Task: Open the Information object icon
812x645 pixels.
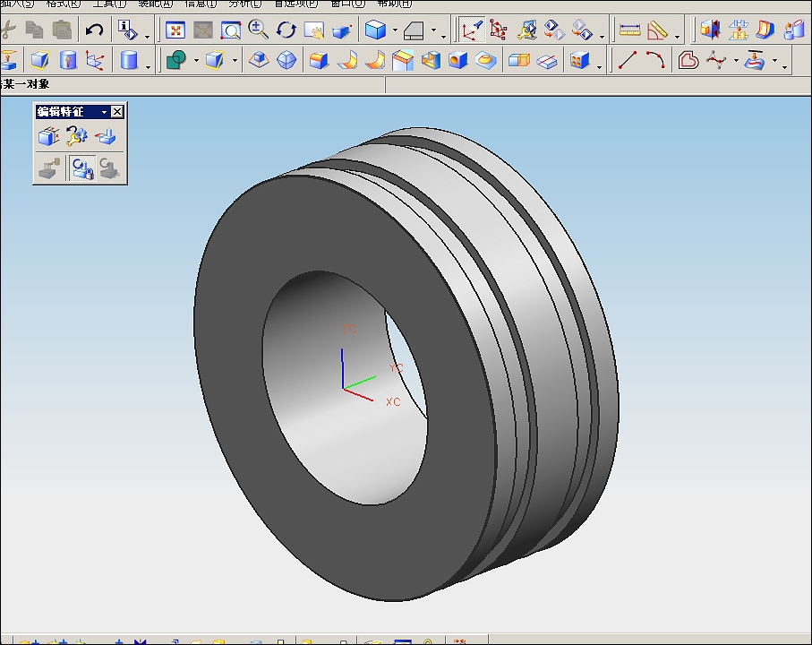Action: 127,30
